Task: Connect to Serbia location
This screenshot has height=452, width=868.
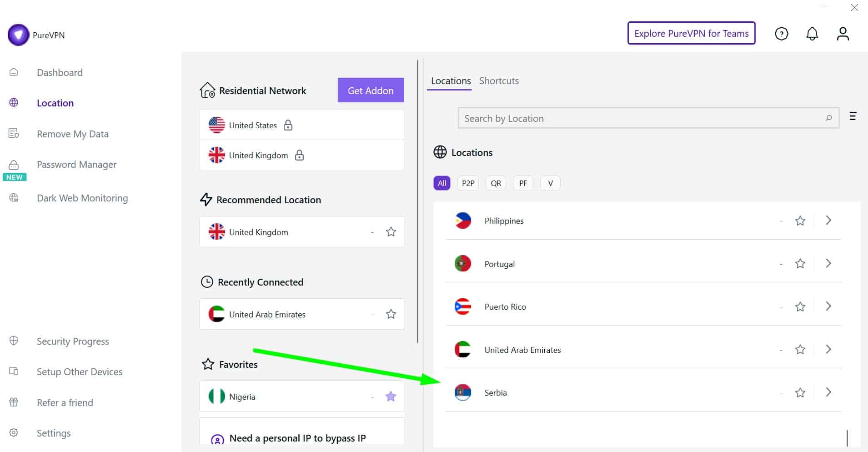Action: click(643, 392)
